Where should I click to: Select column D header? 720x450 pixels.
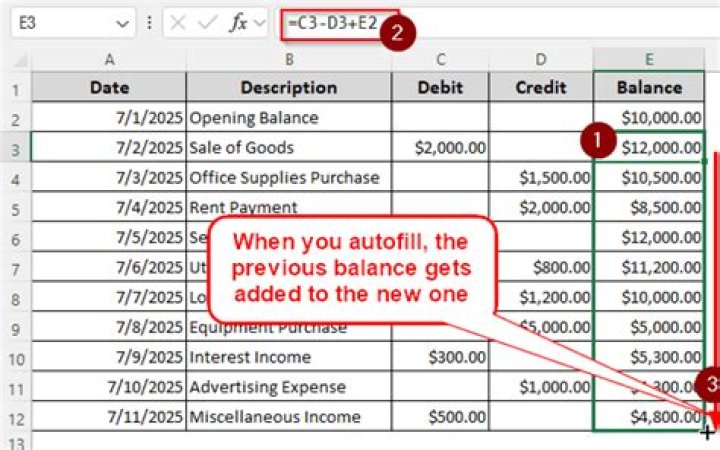tap(541, 58)
